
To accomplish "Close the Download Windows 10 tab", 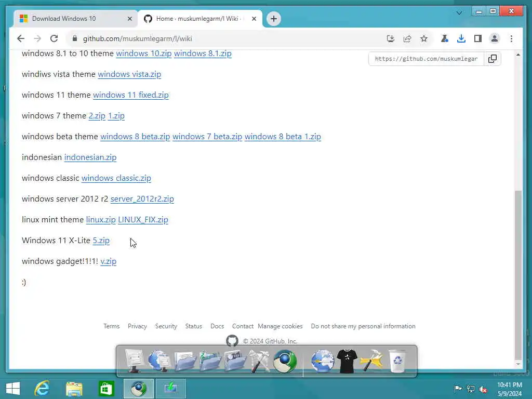I will [x=129, y=19].
